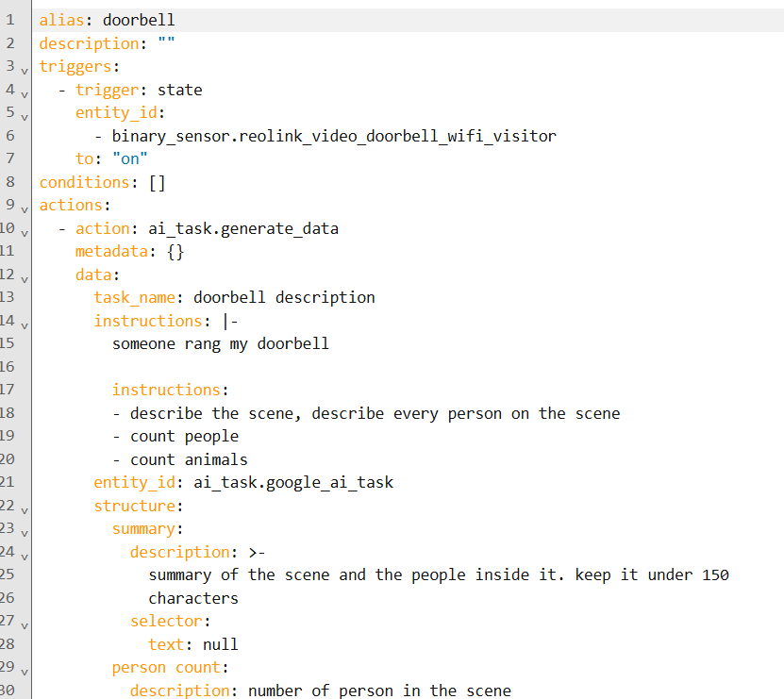Screen dimensions: 784x699
Task: Collapse the entity_id fold arrow on line 5
Action: pos(24,118)
